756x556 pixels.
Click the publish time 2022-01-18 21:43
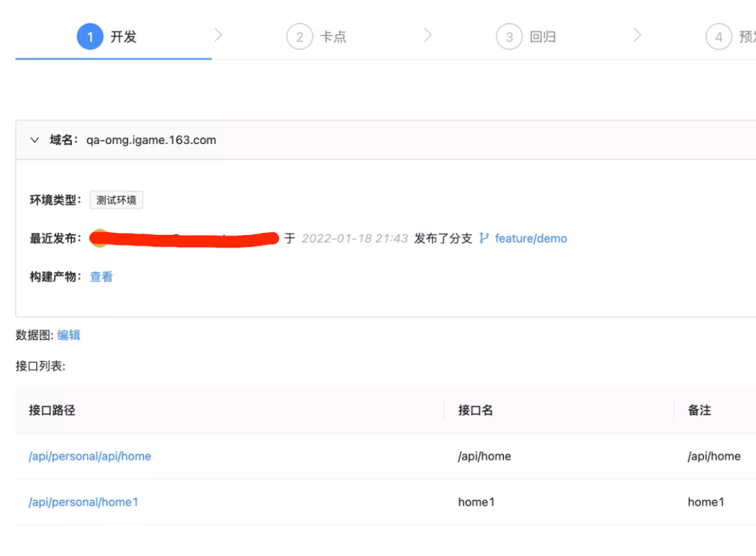point(355,238)
